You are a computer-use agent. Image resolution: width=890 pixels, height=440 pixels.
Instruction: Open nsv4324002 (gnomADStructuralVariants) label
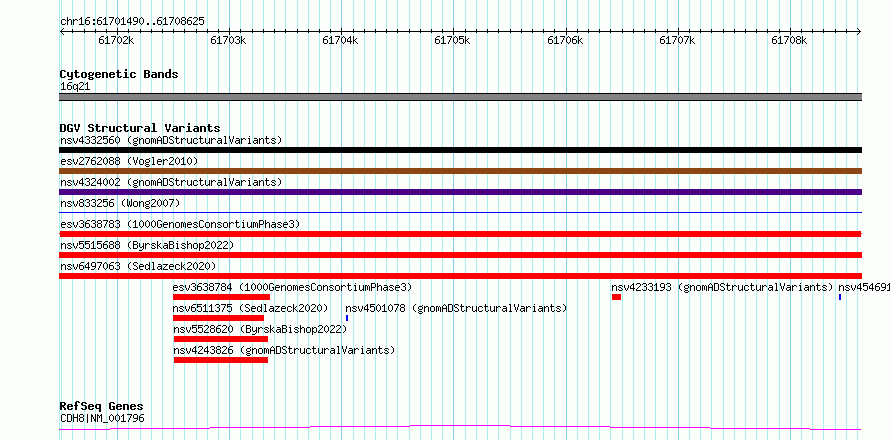point(171,182)
